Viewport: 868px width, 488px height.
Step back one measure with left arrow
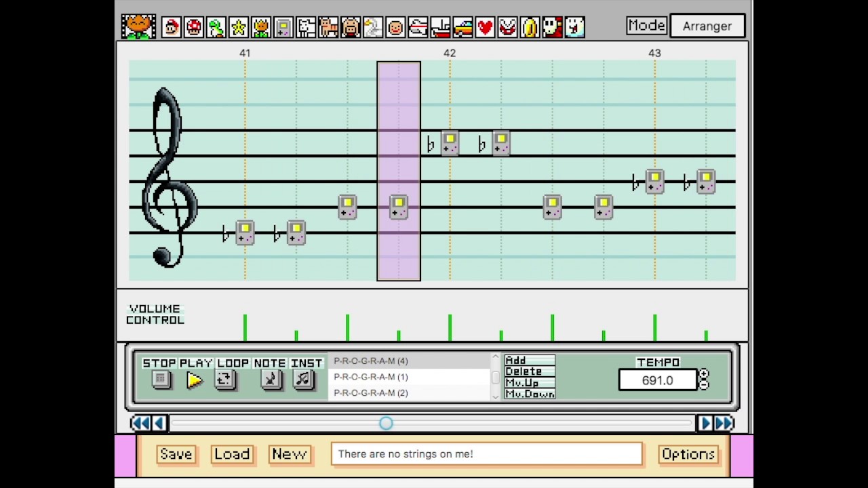click(x=159, y=423)
